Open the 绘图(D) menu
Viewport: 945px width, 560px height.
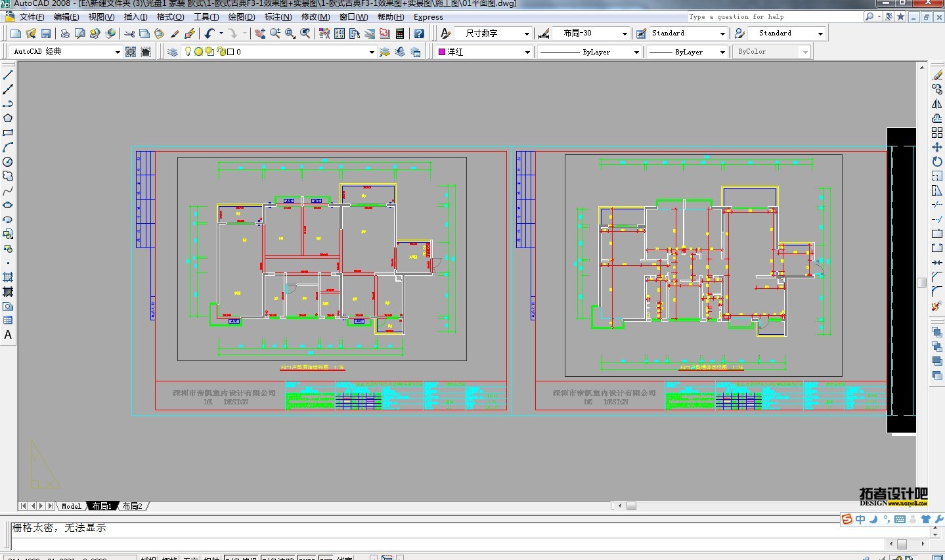click(242, 17)
